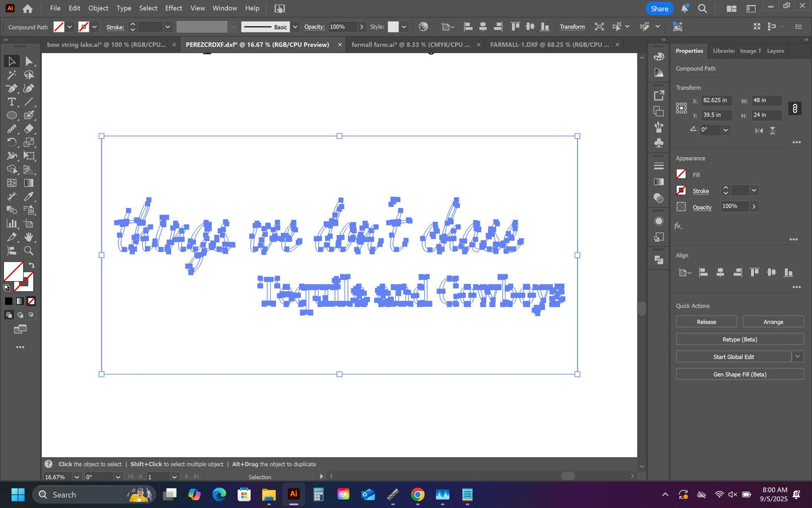Toggle constrain width and height proportions
Screen dimensions: 812x508
[x=795, y=108]
